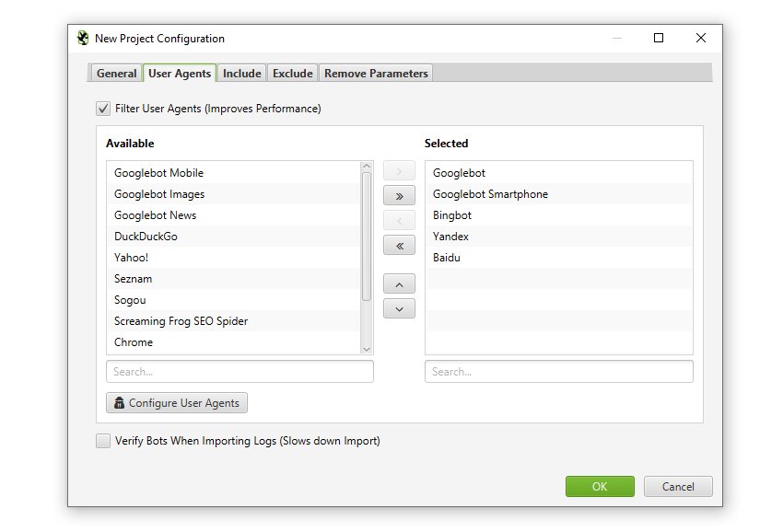Click the Cancel button

tap(678, 487)
